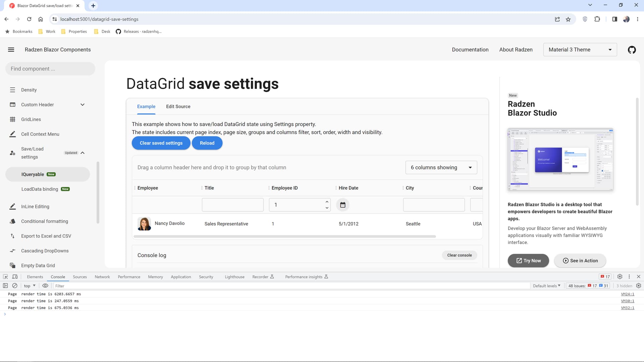Open DevTools settings gear
Viewport: 644px width, 362px height.
coord(620,277)
